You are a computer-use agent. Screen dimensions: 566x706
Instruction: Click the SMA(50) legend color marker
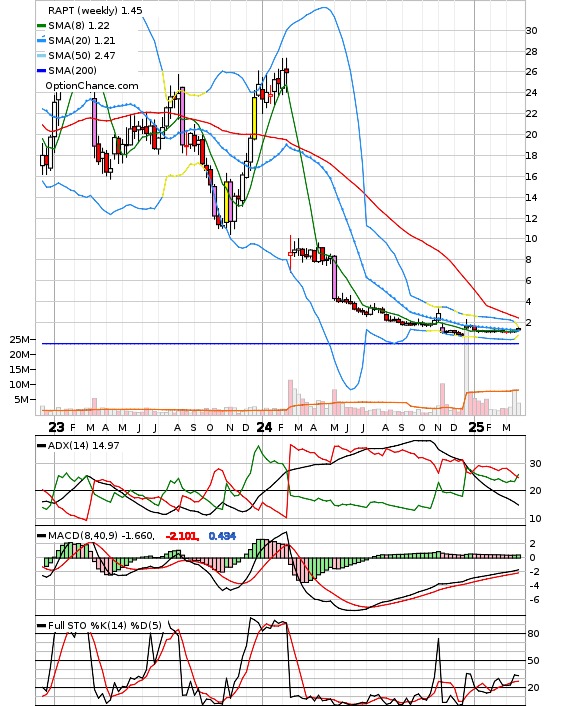pos(41,56)
